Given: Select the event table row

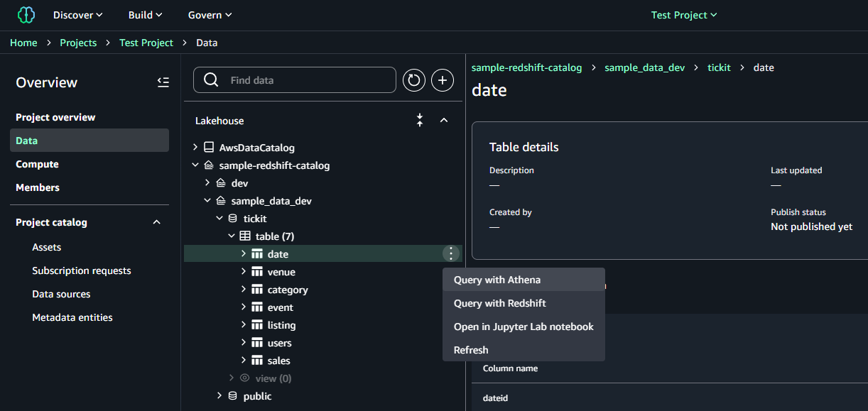Looking at the screenshot, I should tap(323, 307).
